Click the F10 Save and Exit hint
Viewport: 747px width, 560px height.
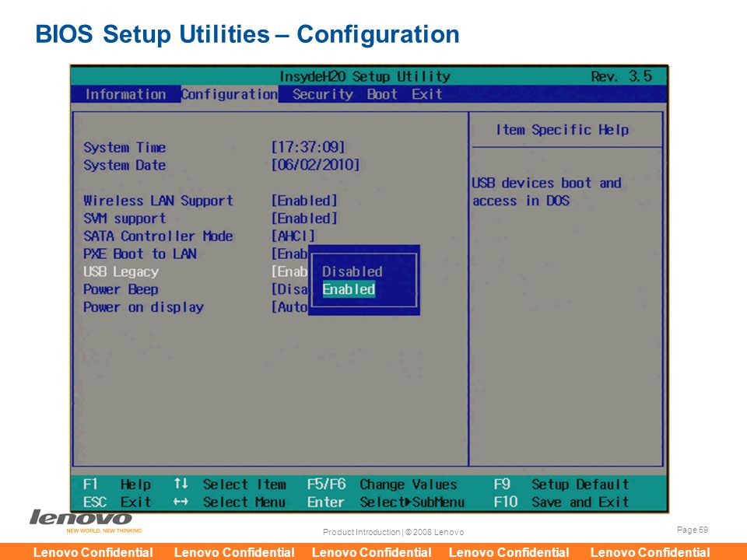point(562,502)
